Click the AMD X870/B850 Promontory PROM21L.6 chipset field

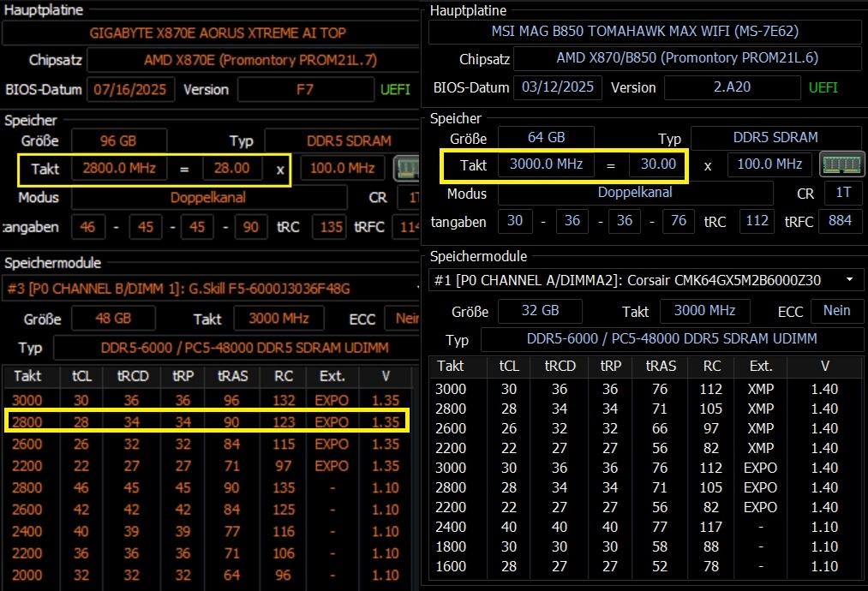(x=687, y=58)
